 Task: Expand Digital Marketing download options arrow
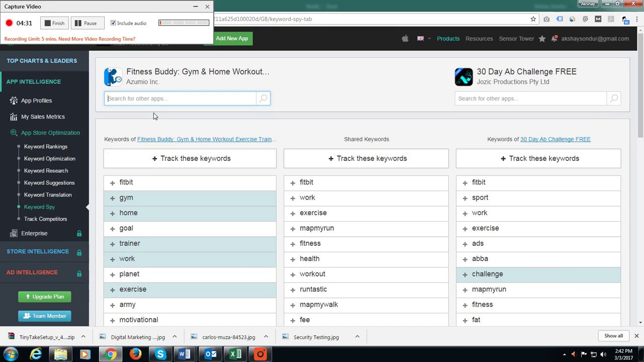point(175,337)
